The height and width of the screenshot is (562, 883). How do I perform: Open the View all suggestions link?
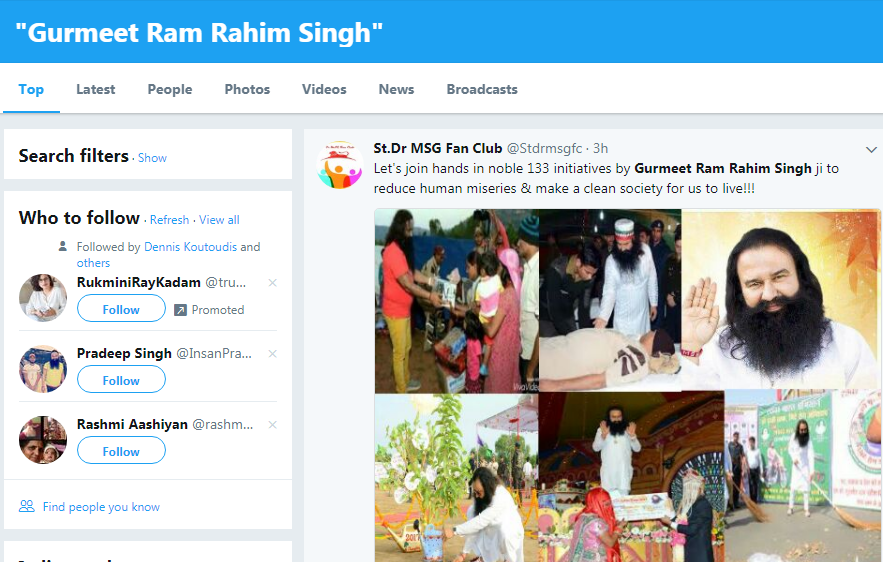point(219,220)
